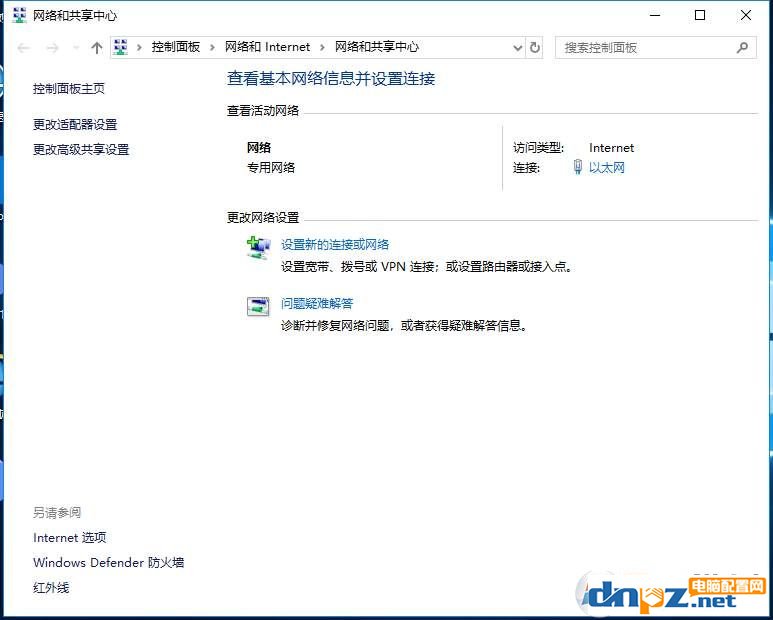Open the 以太网 connection link

(x=607, y=168)
